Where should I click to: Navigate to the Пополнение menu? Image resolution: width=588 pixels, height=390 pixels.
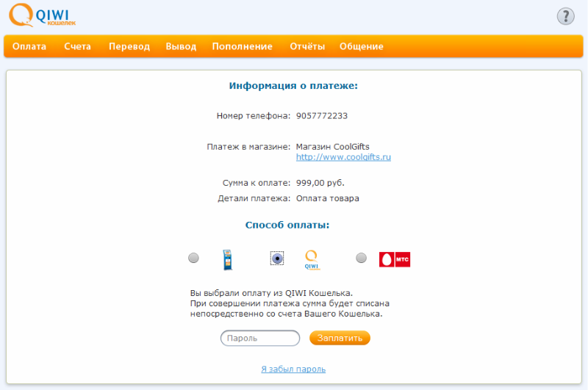coord(242,46)
